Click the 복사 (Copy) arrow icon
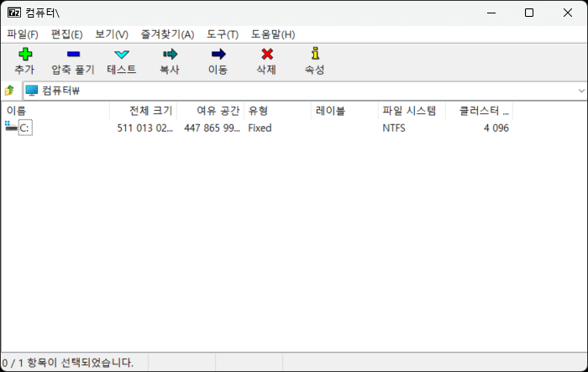Screen dimensions: 588x372 [x=170, y=55]
